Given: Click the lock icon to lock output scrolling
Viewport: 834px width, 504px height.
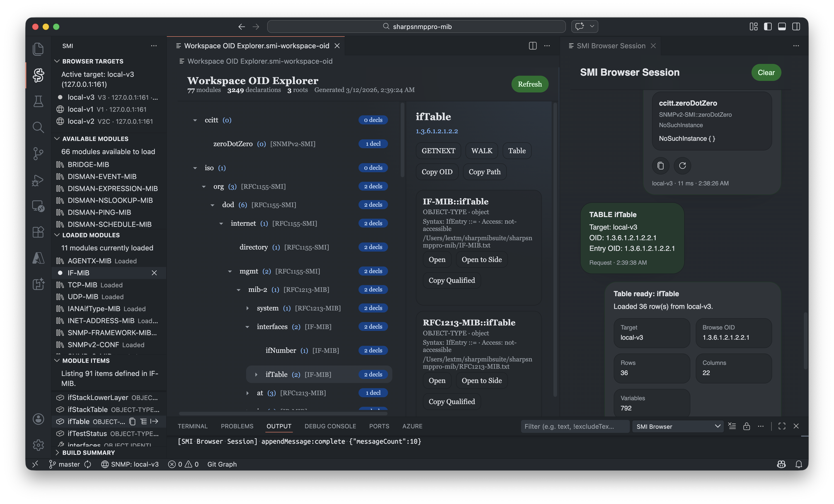Looking at the screenshot, I should click(746, 426).
